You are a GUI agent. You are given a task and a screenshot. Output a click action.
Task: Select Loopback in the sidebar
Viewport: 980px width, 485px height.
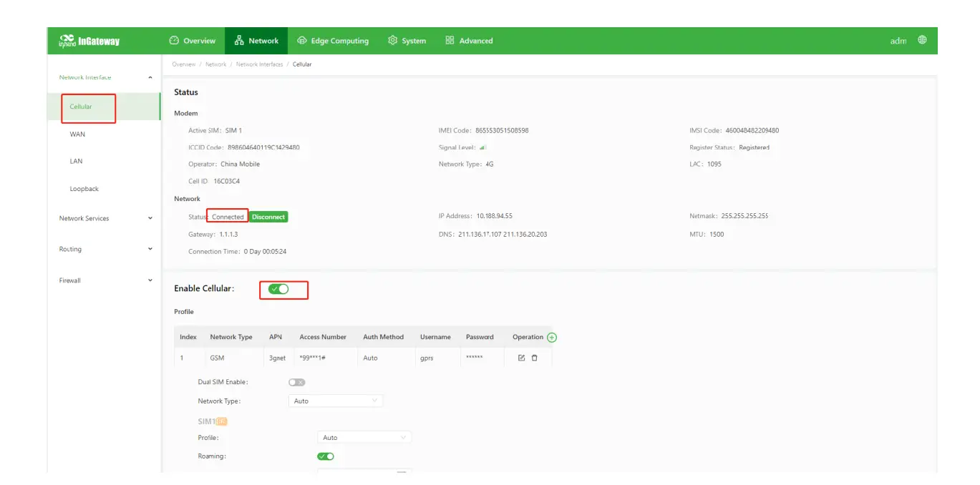pyautogui.click(x=84, y=189)
